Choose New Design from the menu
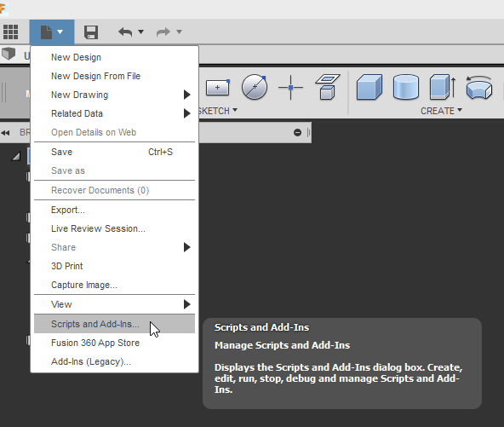Viewport: 504px width, 427px height. (x=114, y=57)
